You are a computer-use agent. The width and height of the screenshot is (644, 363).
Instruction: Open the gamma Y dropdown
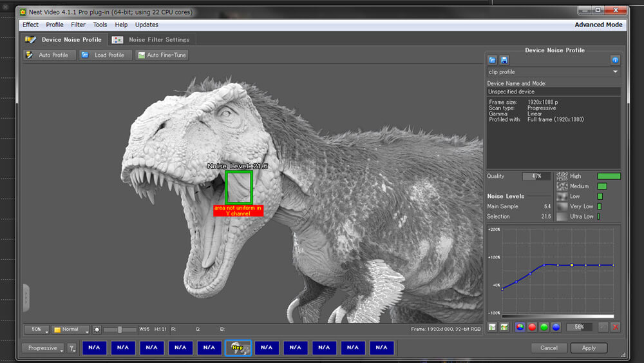click(x=72, y=348)
